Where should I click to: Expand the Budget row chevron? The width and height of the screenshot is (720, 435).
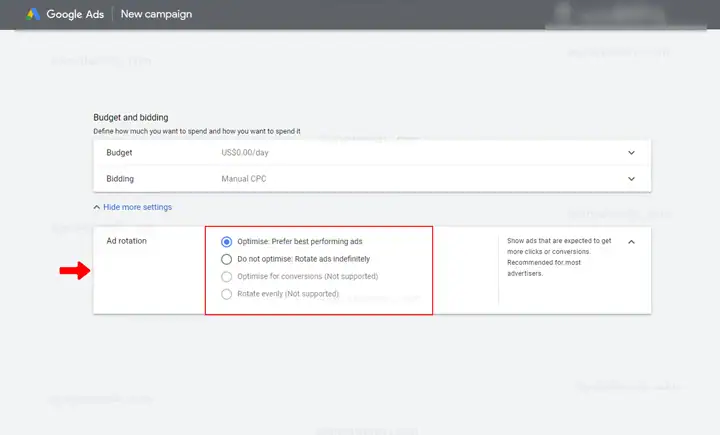click(631, 153)
